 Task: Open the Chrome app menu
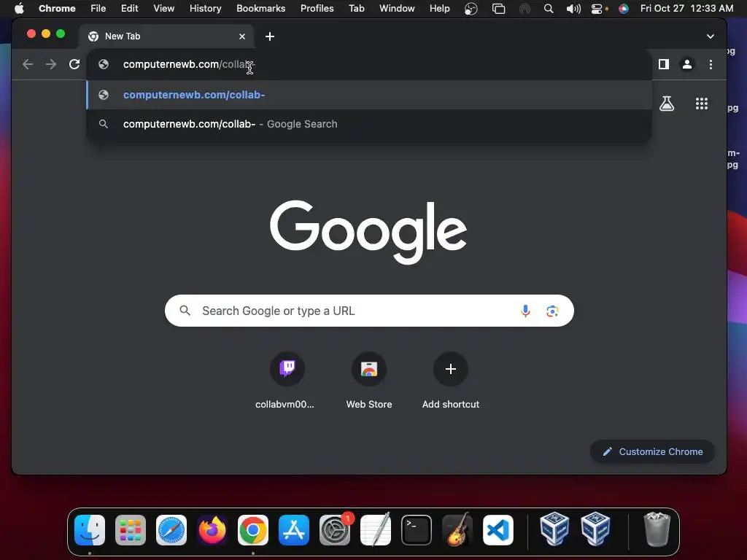pos(57,9)
